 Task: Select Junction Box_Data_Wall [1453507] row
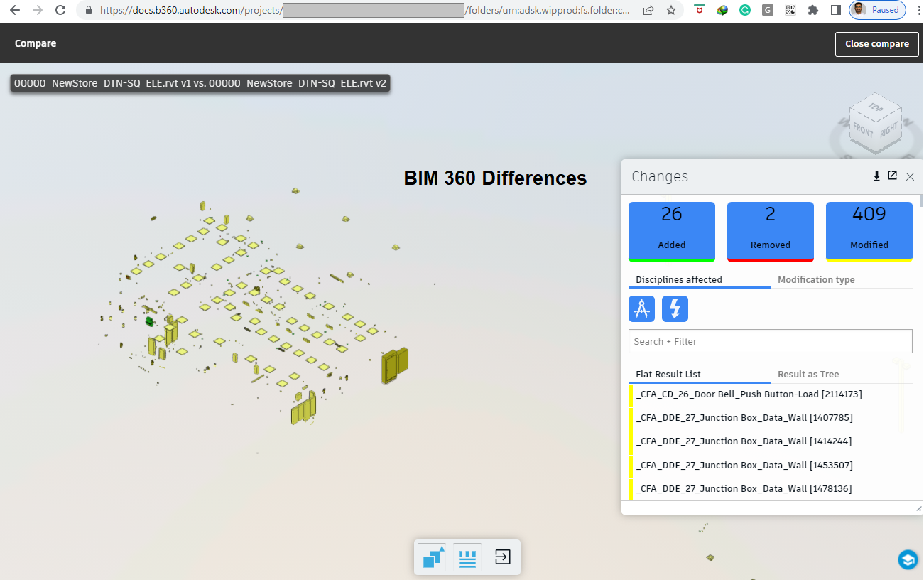click(771, 466)
